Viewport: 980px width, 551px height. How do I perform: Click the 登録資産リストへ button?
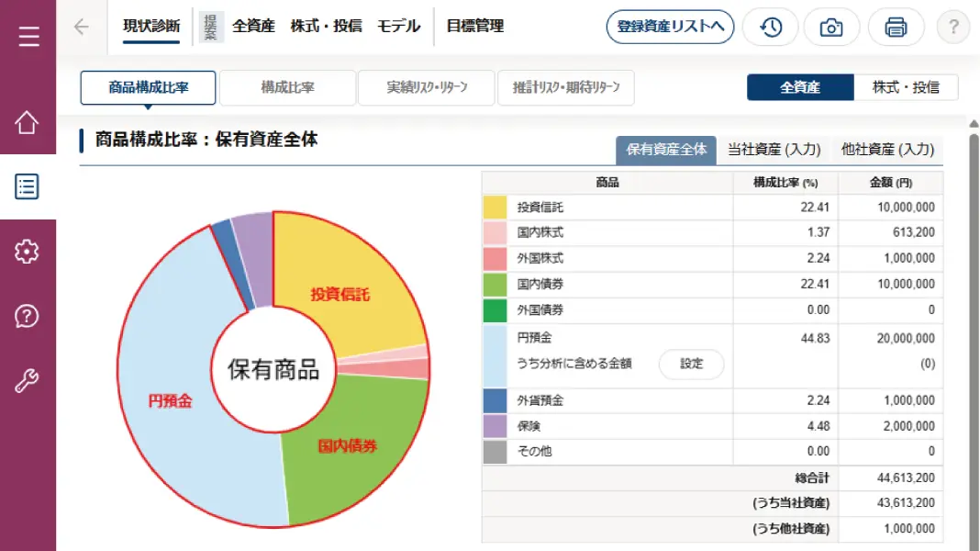(670, 27)
